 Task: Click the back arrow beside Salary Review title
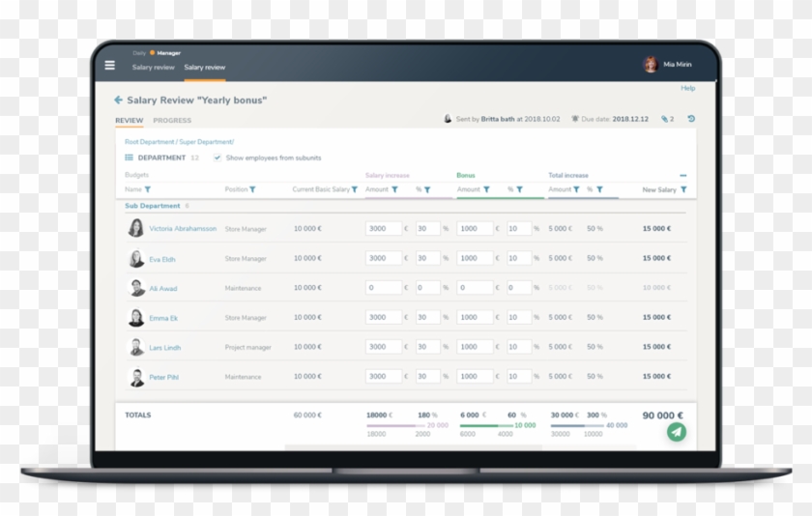[118, 100]
